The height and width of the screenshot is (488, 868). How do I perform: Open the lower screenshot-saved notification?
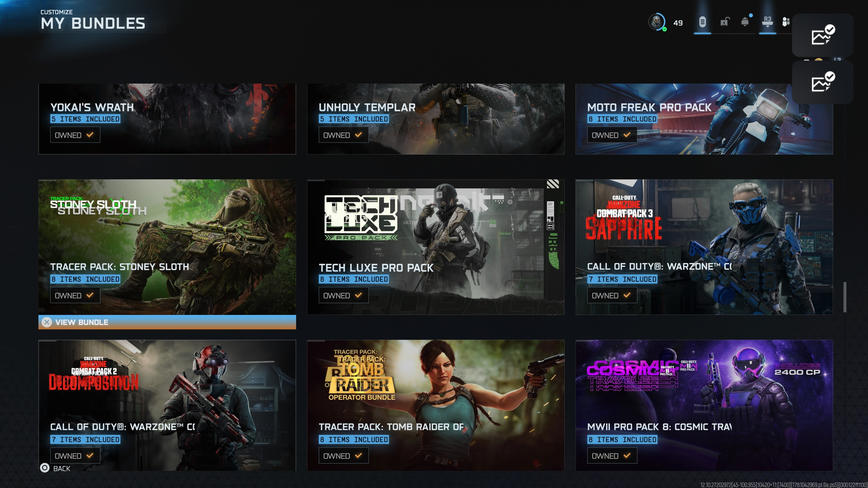pyautogui.click(x=823, y=82)
